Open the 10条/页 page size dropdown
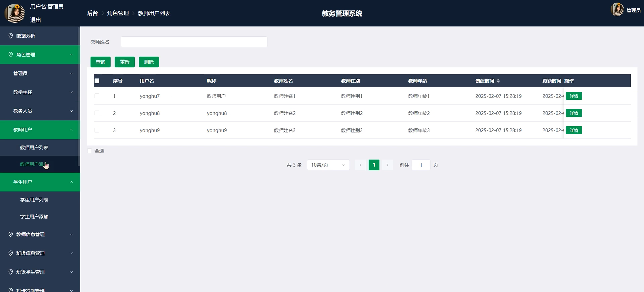The height and width of the screenshot is (292, 644). coord(328,165)
